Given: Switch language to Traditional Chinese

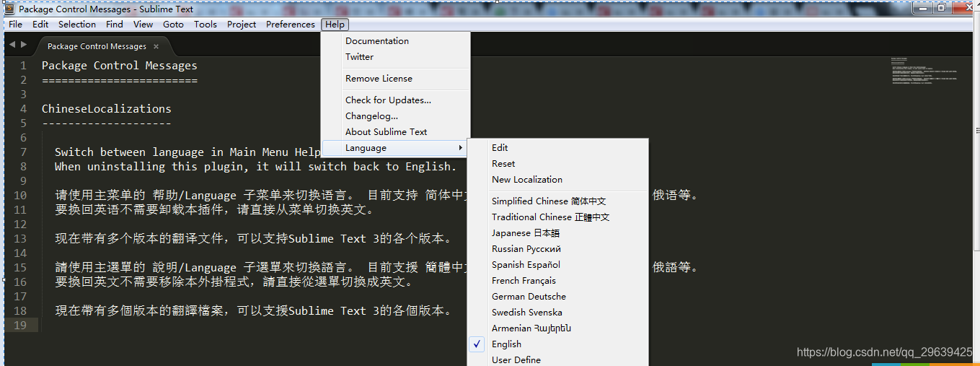Looking at the screenshot, I should [x=558, y=217].
